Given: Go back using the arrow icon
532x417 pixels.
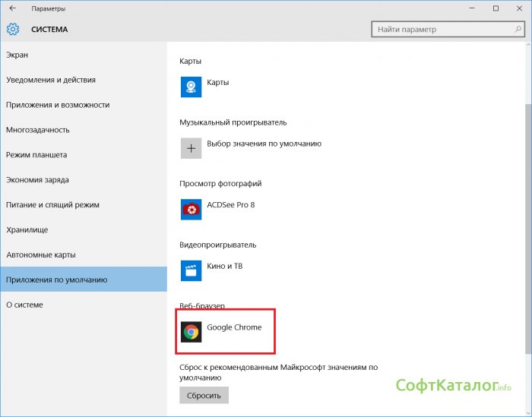Looking at the screenshot, I should [12, 8].
